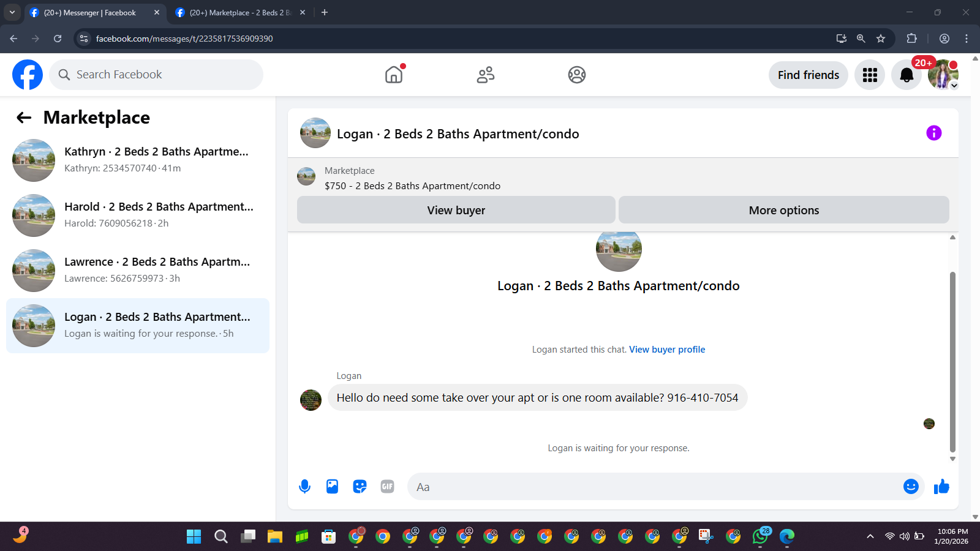Screen dimensions: 980x551
Task: Open WhatsApp from the taskbar
Action: tap(760, 537)
